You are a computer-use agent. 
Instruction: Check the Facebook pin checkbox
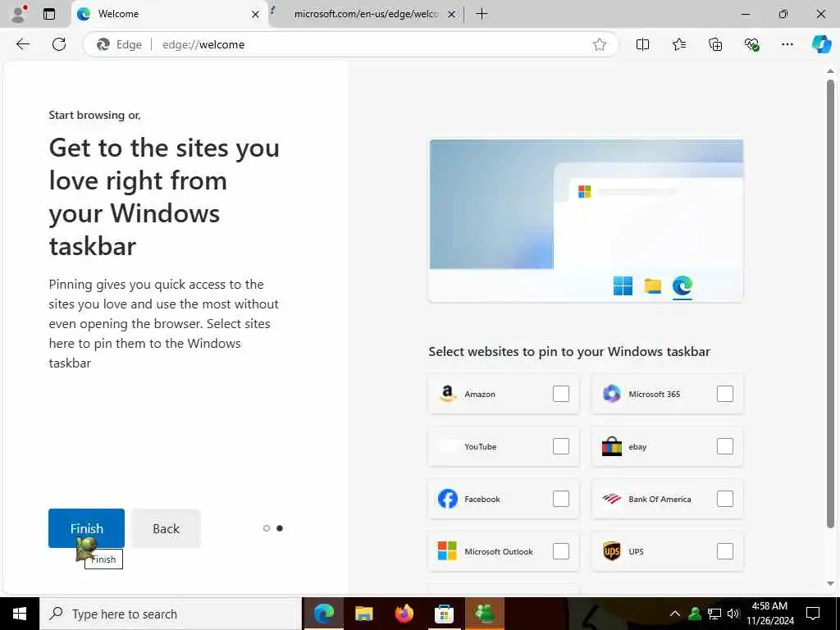point(561,499)
